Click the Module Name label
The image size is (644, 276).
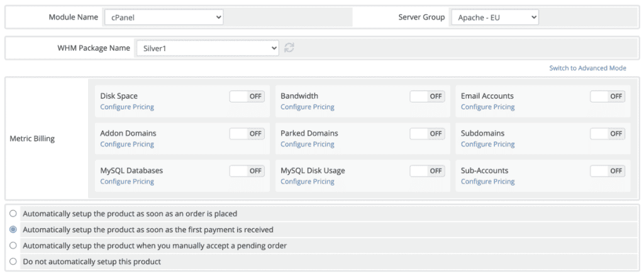tap(74, 17)
